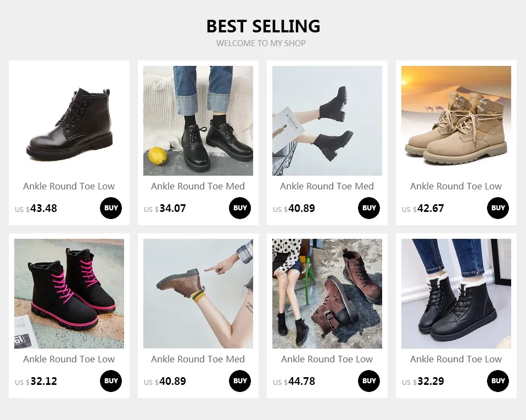The image size is (526, 420).
Task: Click the BEST SELLING heading
Action: tap(263, 26)
